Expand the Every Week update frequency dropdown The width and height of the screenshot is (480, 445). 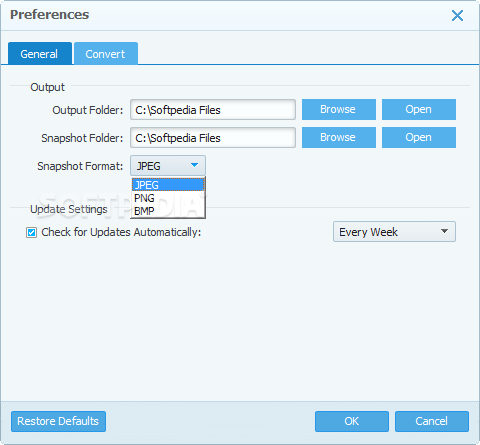click(394, 232)
